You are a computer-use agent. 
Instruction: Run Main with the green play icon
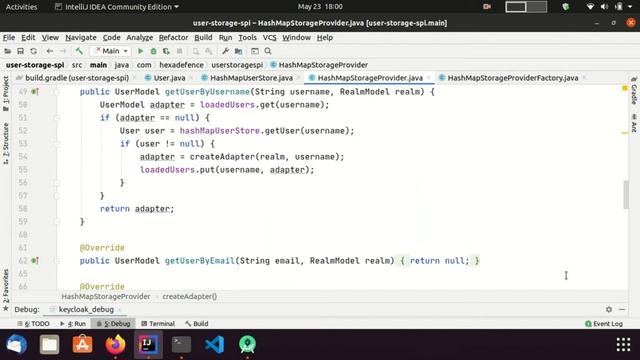(x=140, y=51)
